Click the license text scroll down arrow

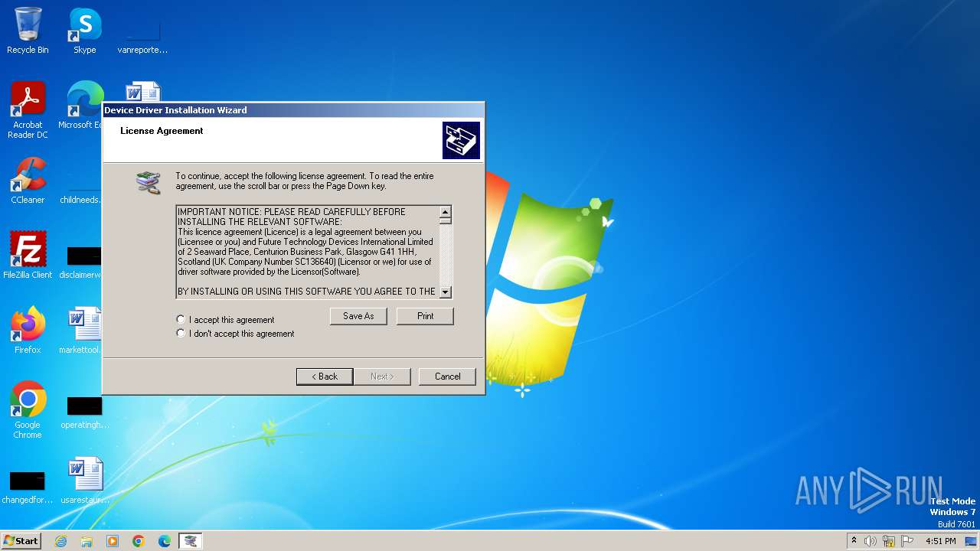pos(446,292)
